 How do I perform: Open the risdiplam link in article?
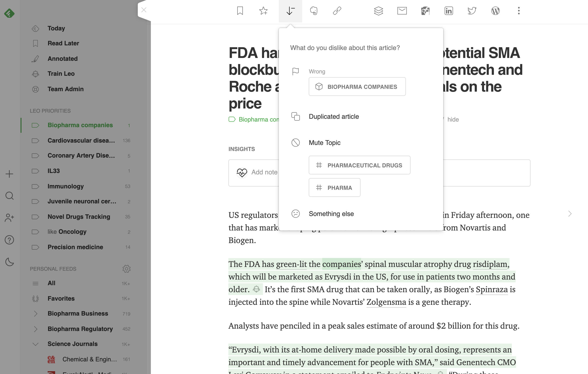(490, 264)
